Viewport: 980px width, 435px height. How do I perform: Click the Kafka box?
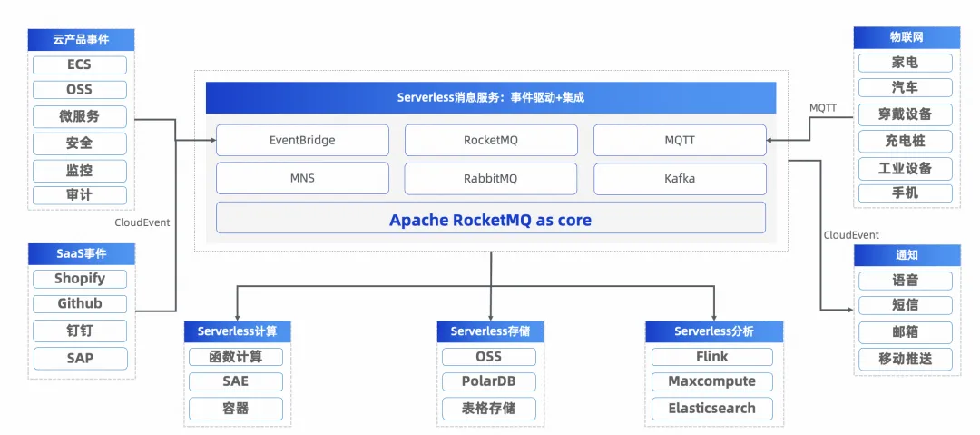click(680, 178)
